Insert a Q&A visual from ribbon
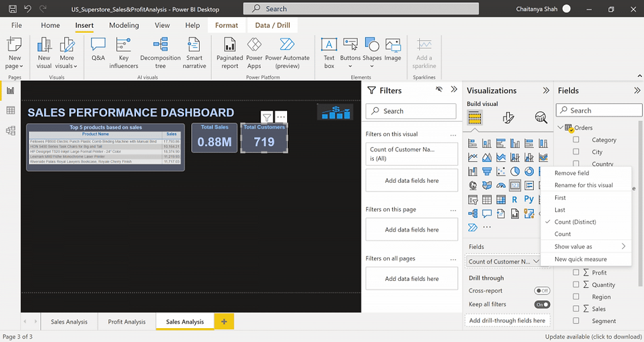This screenshot has height=342, width=644. [98, 49]
